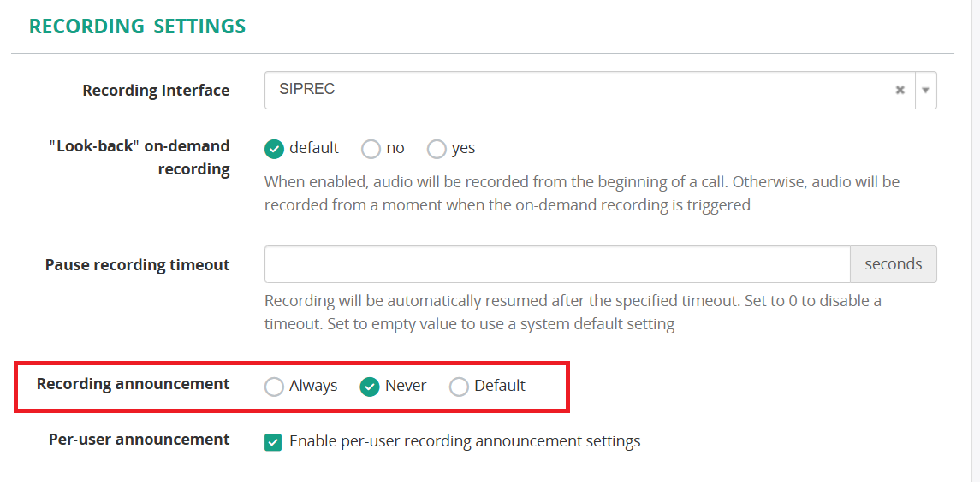Viewport: 980px width, 484px height.
Task: Clear the SIPREC selection with the x icon
Action: click(900, 90)
